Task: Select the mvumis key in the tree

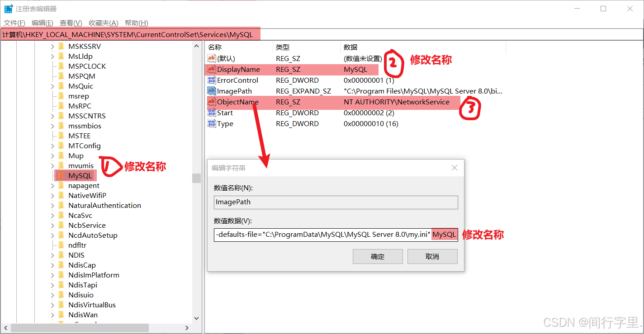Action: [x=81, y=165]
